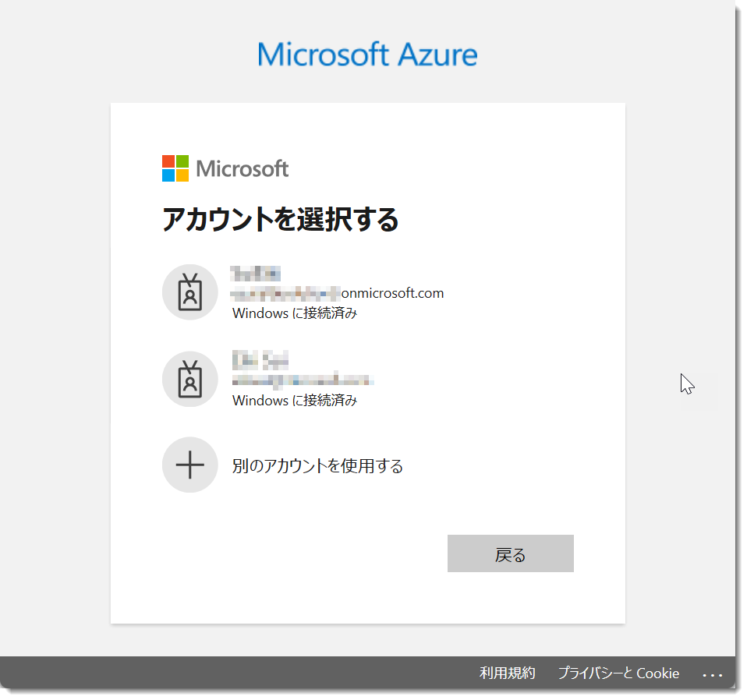The image size is (747, 700).
Task: Select the account ending in onmicrosoft.com
Action: coord(368,292)
